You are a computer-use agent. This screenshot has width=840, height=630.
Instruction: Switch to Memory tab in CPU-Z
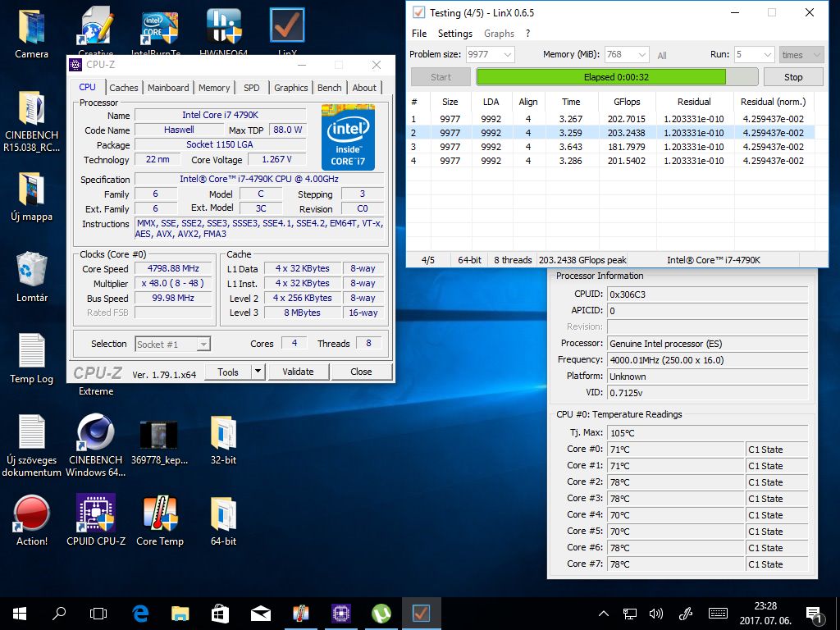pos(214,88)
